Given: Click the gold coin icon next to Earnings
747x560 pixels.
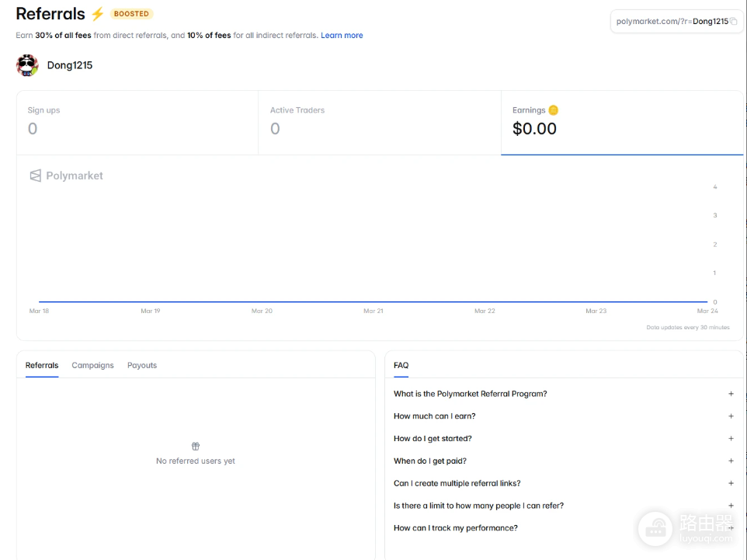Looking at the screenshot, I should pyautogui.click(x=553, y=110).
